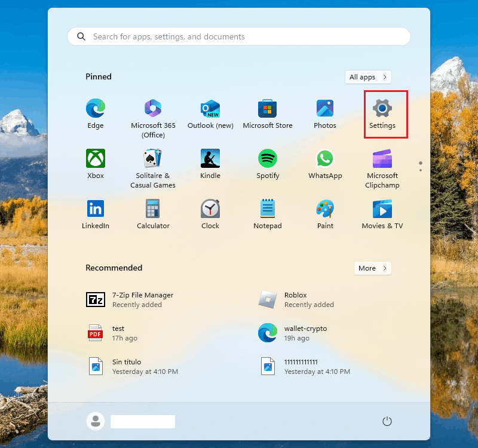Viewport: 478px width, 448px height.
Task: Open Spotify from pinned apps
Action: pos(267,164)
